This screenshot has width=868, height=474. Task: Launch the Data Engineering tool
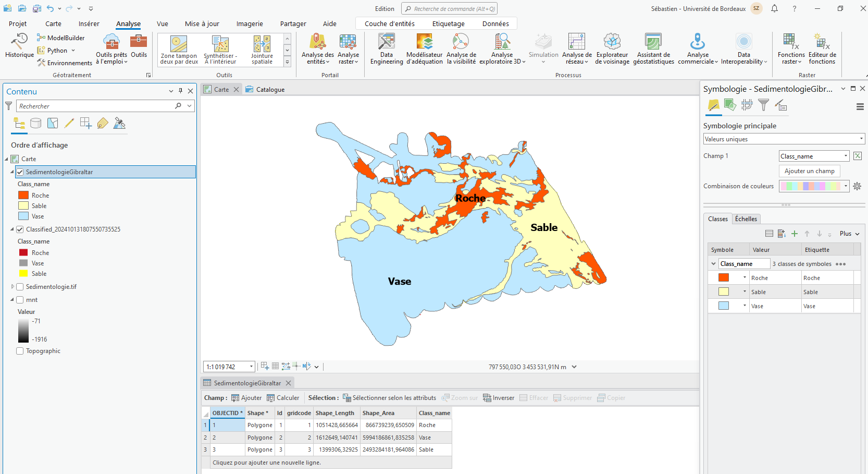coord(387,49)
